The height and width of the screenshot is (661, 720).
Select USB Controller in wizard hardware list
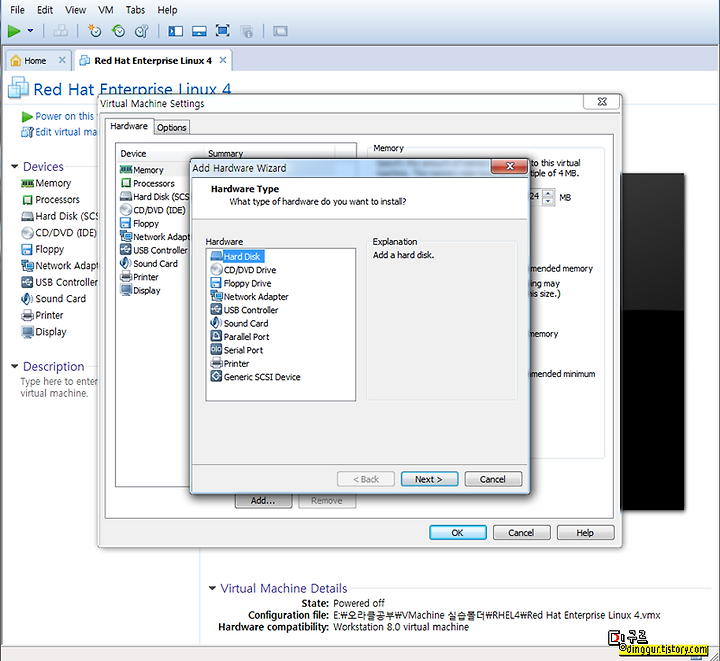tap(244, 309)
